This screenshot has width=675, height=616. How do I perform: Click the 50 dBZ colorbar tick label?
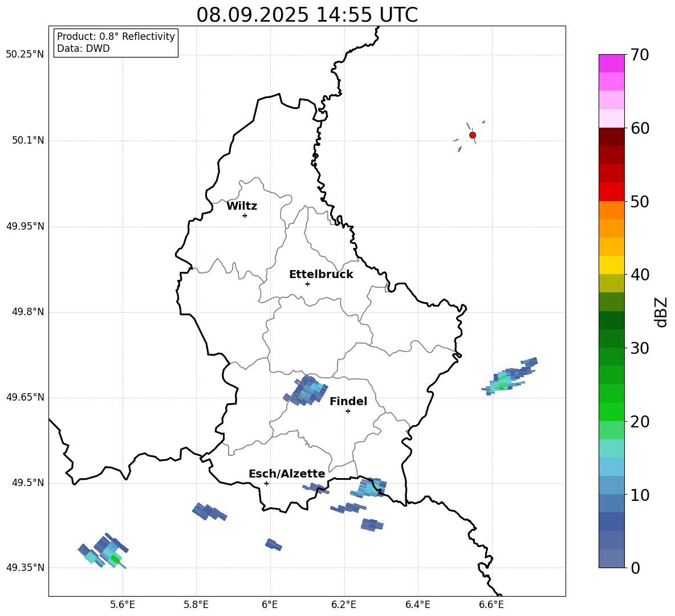tap(640, 201)
